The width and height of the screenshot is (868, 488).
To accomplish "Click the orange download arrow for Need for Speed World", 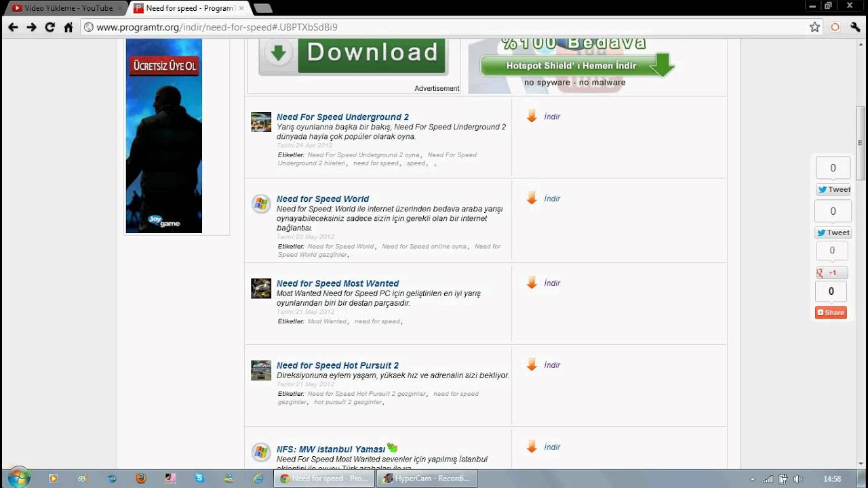I will [532, 199].
